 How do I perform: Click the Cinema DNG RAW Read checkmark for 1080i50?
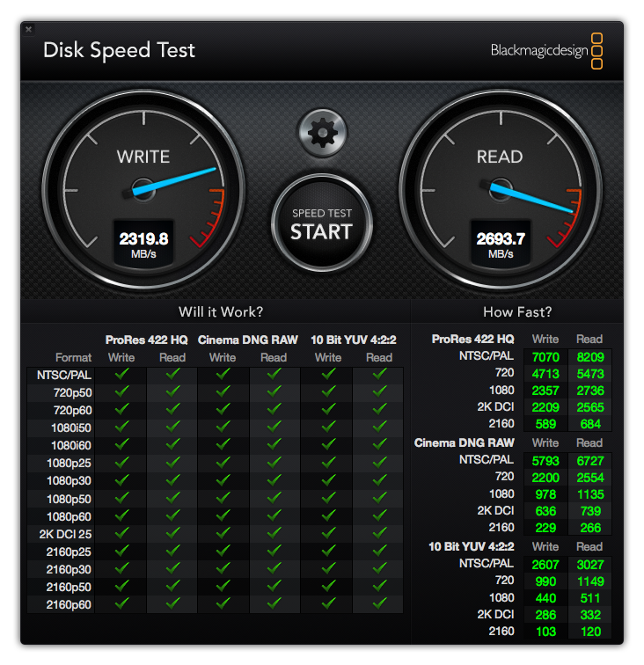pos(274,427)
